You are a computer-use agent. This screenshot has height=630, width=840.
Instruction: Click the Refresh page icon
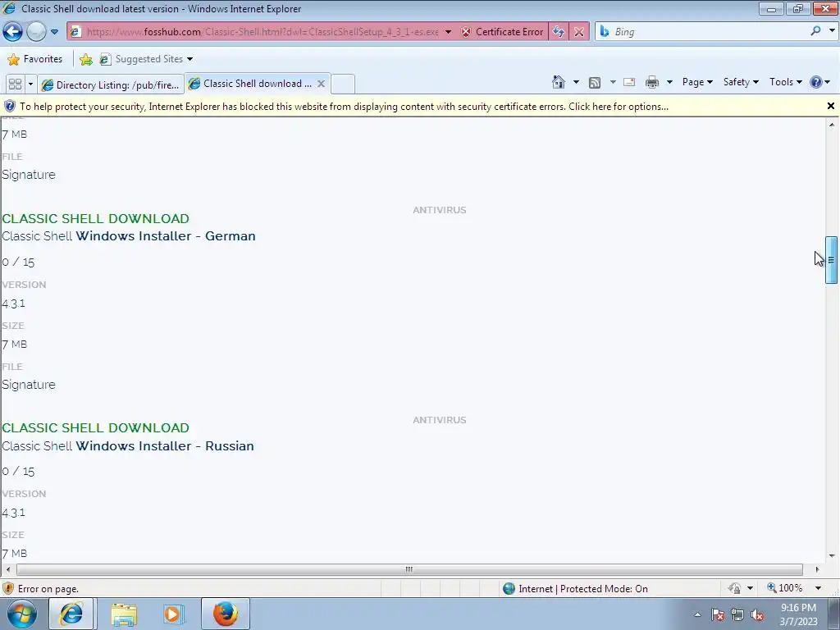coord(558,32)
